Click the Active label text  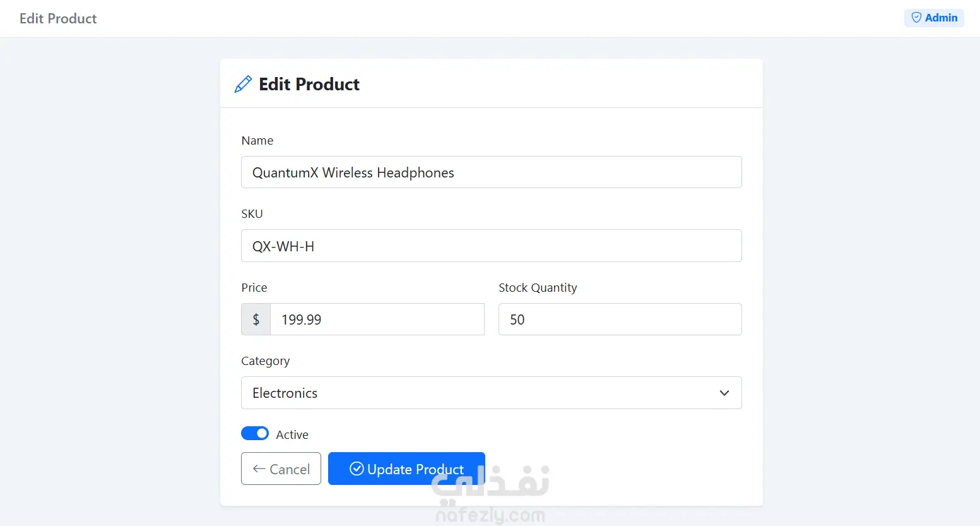[x=292, y=434]
